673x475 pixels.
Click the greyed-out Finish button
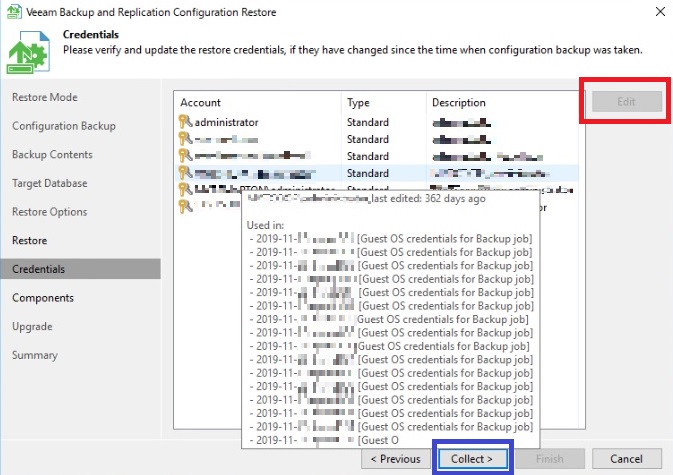(549, 459)
